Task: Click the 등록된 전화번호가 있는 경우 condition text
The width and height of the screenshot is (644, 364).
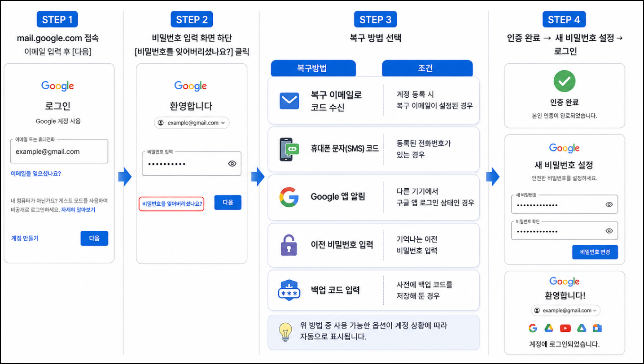Action: (x=424, y=149)
